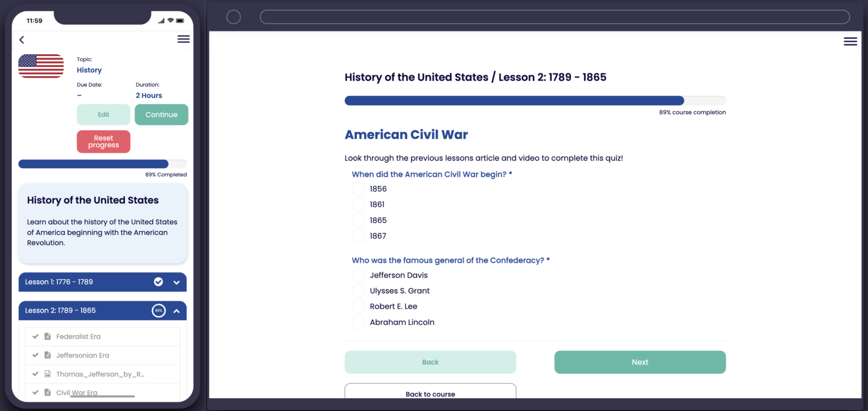The width and height of the screenshot is (868, 411).
Task: Collapse Lesson 2 with the chevron
Action: point(177,311)
